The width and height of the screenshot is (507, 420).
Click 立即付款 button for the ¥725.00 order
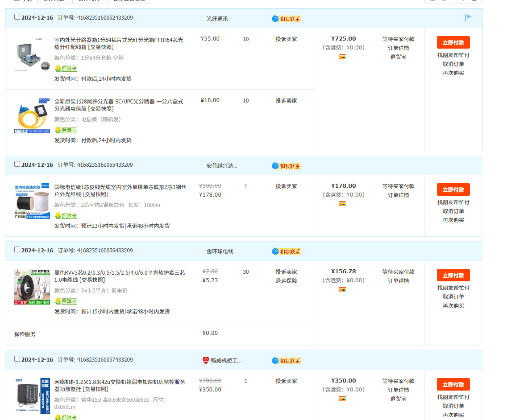click(453, 43)
